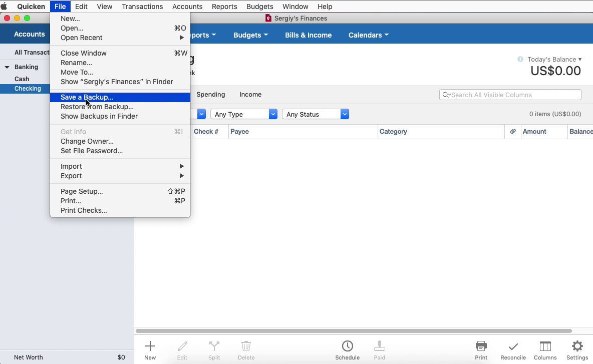This screenshot has height=364, width=593.
Task: Click the Paid stamp icon
Action: point(379,346)
